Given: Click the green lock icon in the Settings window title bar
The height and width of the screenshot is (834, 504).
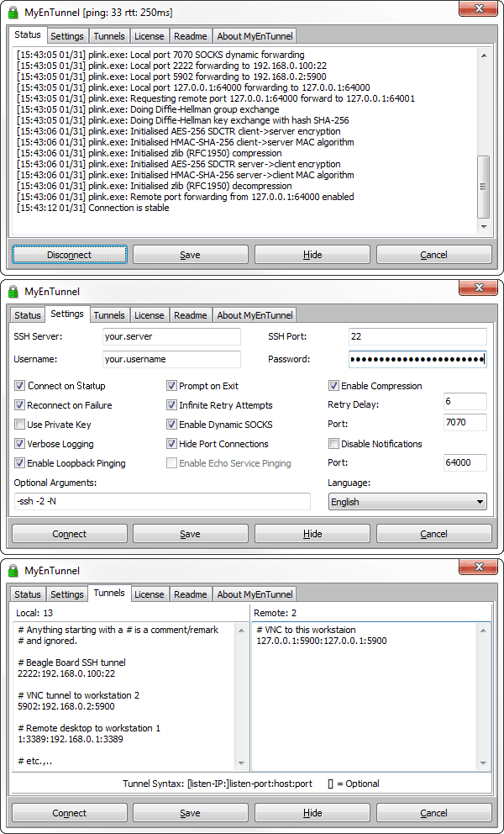Looking at the screenshot, I should pos(13,292).
